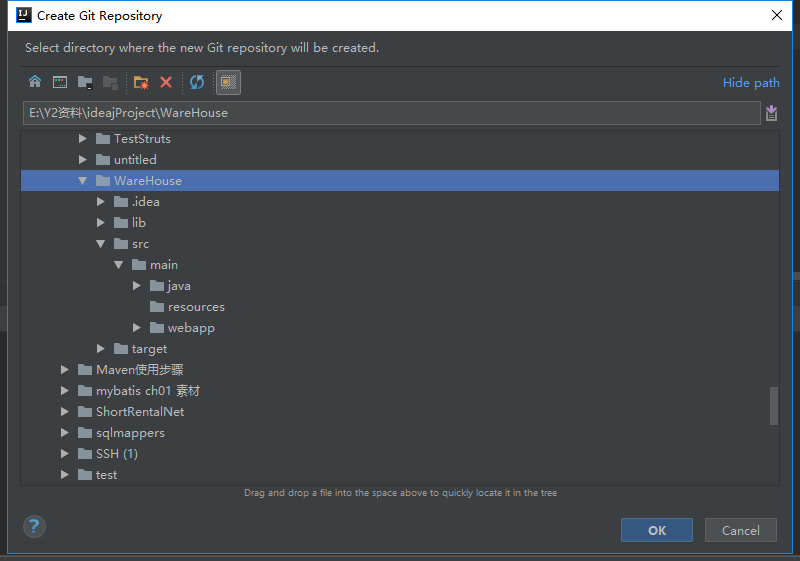Select the ShortRentalNet folder row
Image resolution: width=800 pixels, height=561 pixels.
[399, 412]
